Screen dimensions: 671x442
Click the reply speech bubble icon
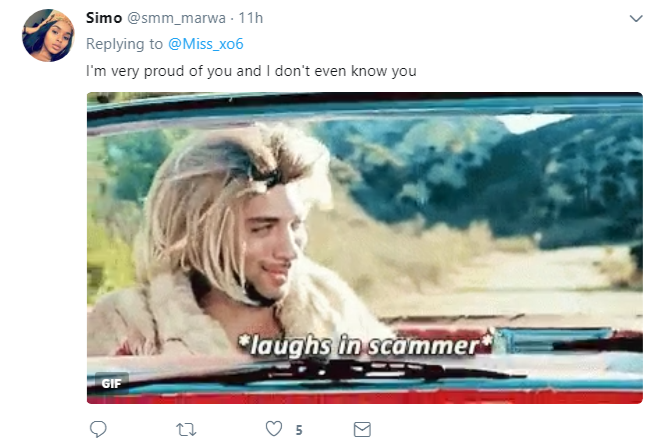98,429
